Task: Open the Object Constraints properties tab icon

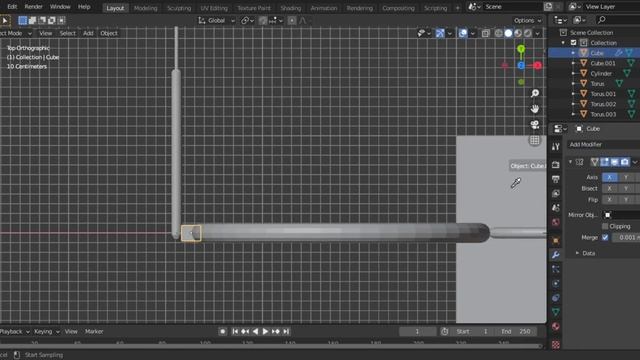Action: [x=556, y=298]
